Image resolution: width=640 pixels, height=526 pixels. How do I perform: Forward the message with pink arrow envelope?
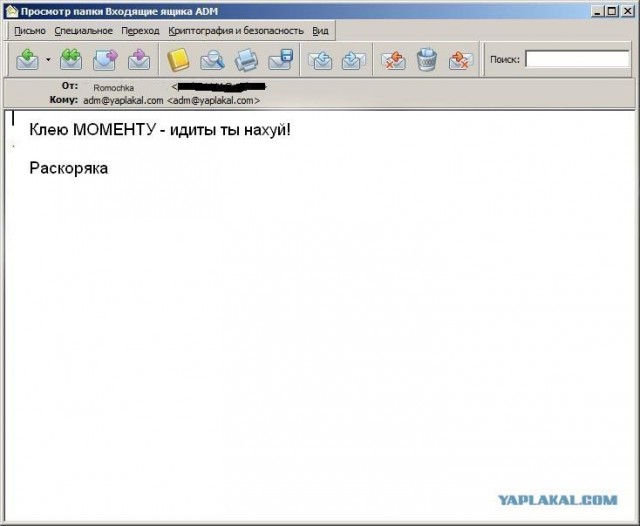(105, 60)
